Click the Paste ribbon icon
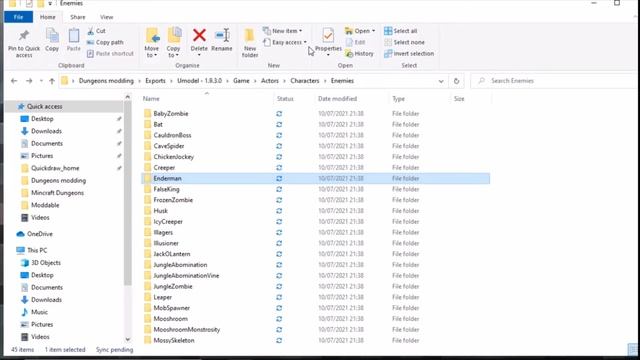This screenshot has height=360, width=640. click(73, 40)
